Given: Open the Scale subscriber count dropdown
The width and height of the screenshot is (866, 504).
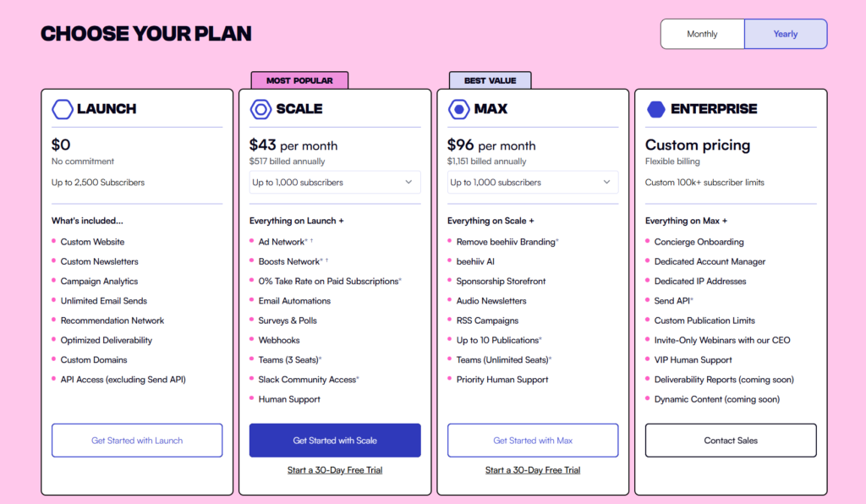Looking at the screenshot, I should [x=334, y=182].
